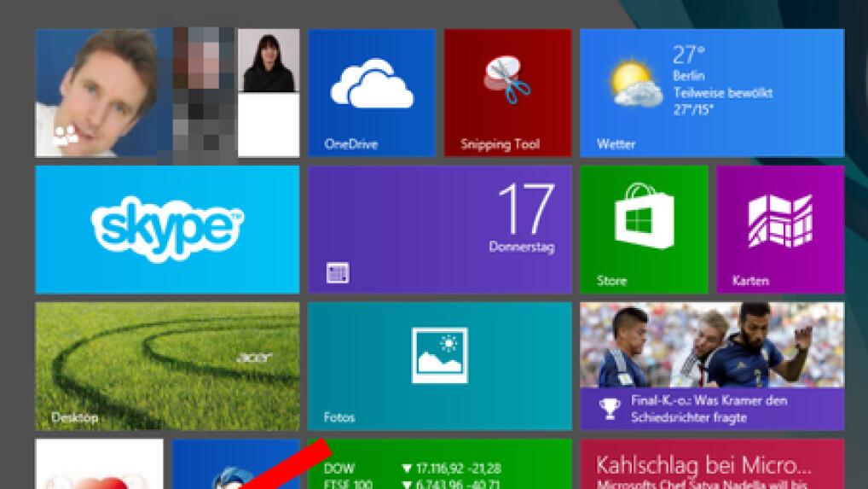Open the Store tile

click(644, 230)
